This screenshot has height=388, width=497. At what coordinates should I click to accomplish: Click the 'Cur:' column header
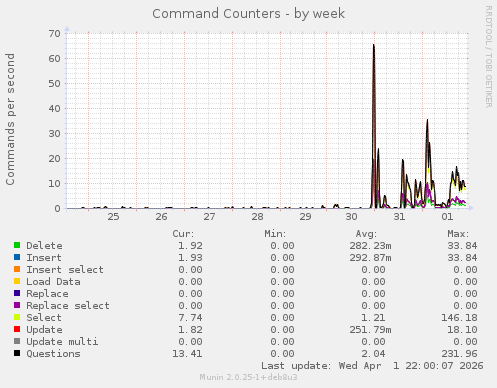pos(183,234)
